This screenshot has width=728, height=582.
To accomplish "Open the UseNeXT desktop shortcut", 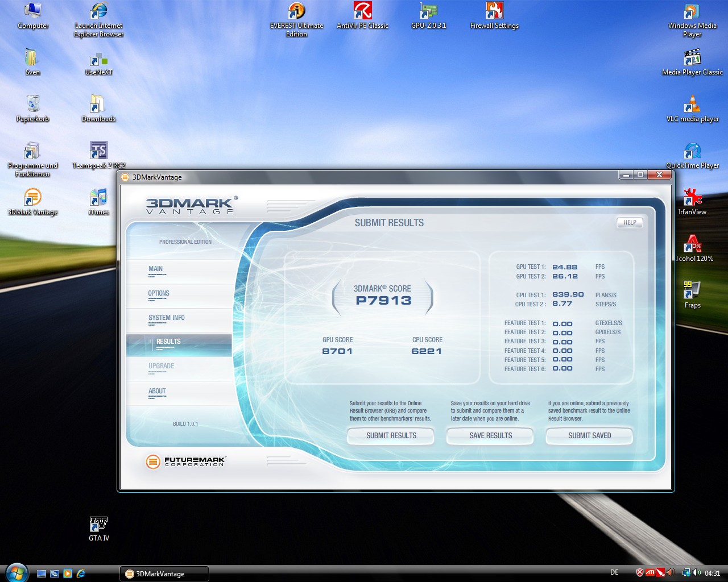I will [99, 63].
